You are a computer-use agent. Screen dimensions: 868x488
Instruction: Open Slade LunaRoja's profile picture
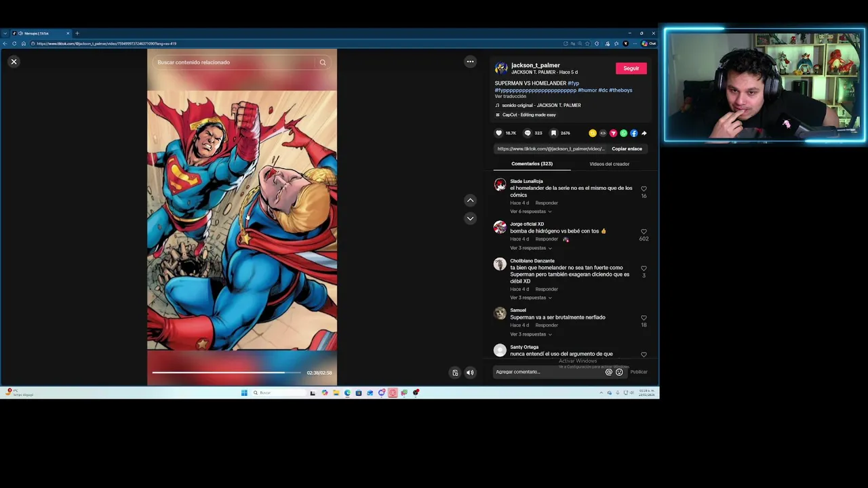500,184
